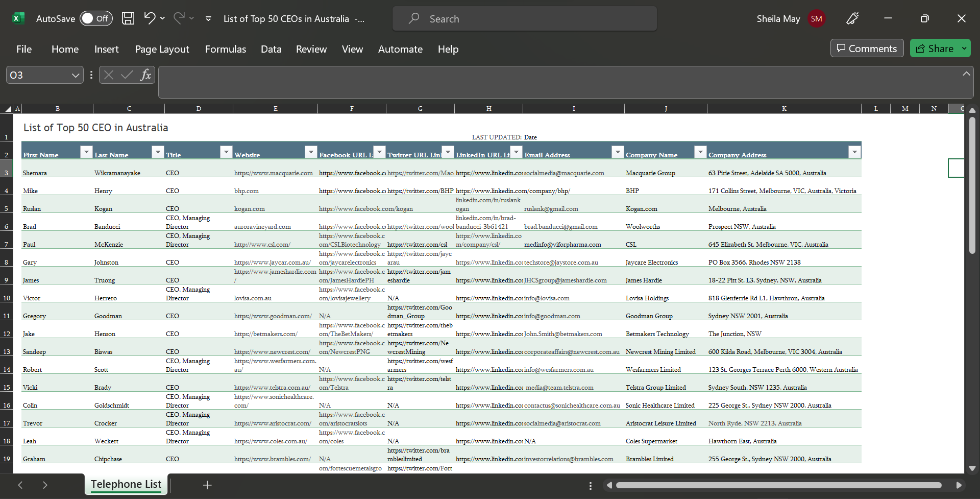Undo the last action
The height and width of the screenshot is (499, 980).
click(x=149, y=18)
